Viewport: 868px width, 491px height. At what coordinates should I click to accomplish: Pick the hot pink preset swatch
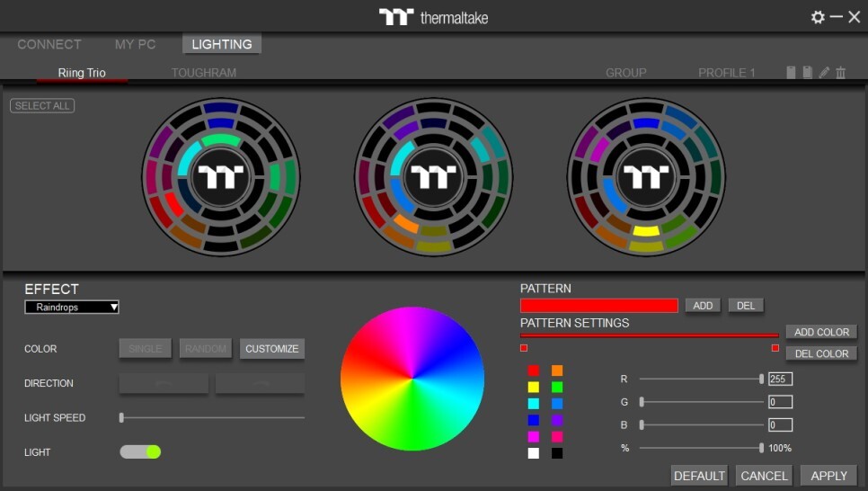557,437
